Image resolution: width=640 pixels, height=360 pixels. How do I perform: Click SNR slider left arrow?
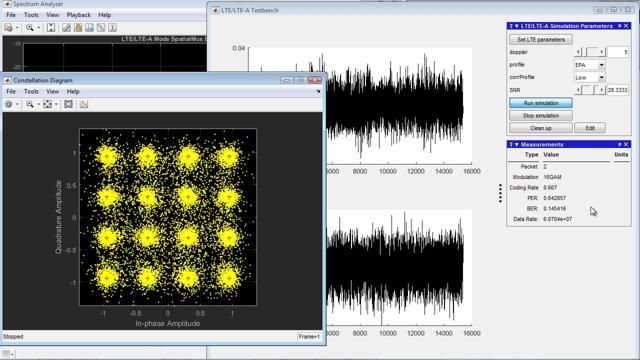578,90
